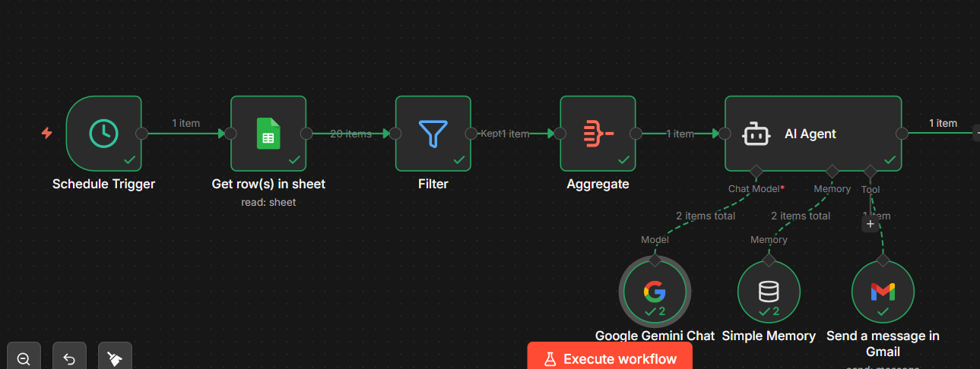980x369 pixels.
Task: Click Execute workflow button
Action: 610,358
